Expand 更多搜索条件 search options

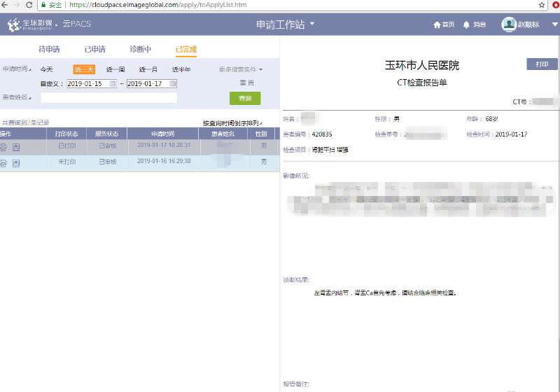click(241, 69)
